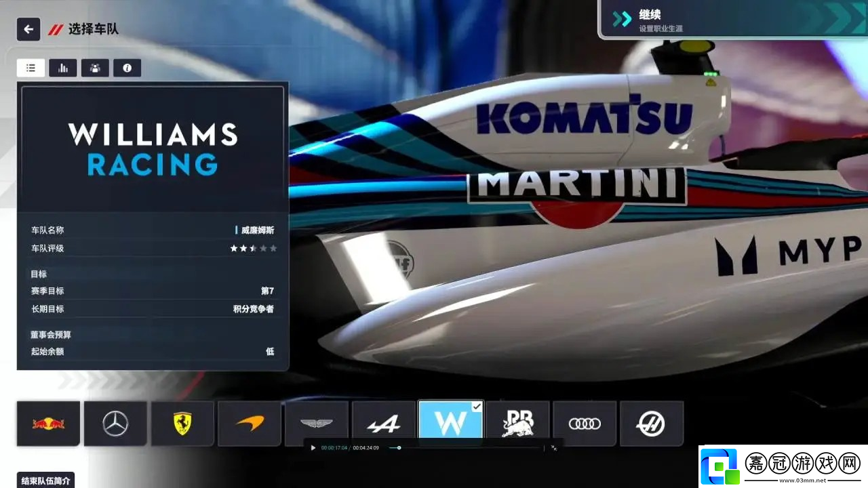Select the Ferrari team logo

(182, 424)
